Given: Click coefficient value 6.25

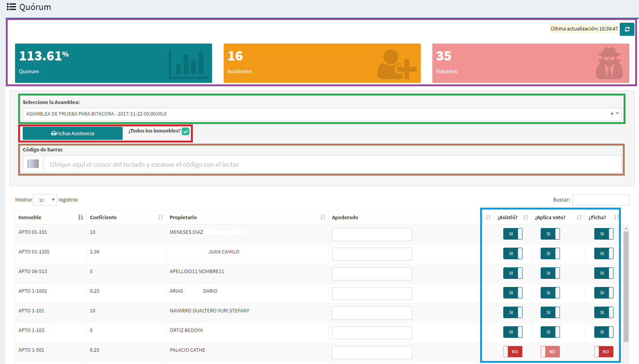Looking at the screenshot, I should tap(94, 350).
